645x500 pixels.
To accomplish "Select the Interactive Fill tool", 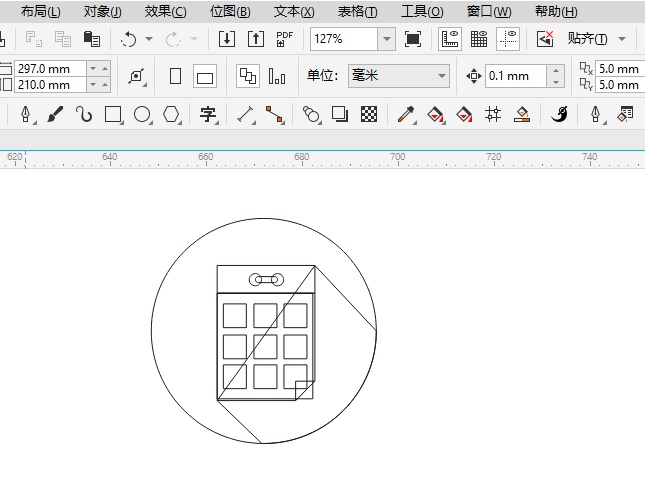I will [436, 114].
